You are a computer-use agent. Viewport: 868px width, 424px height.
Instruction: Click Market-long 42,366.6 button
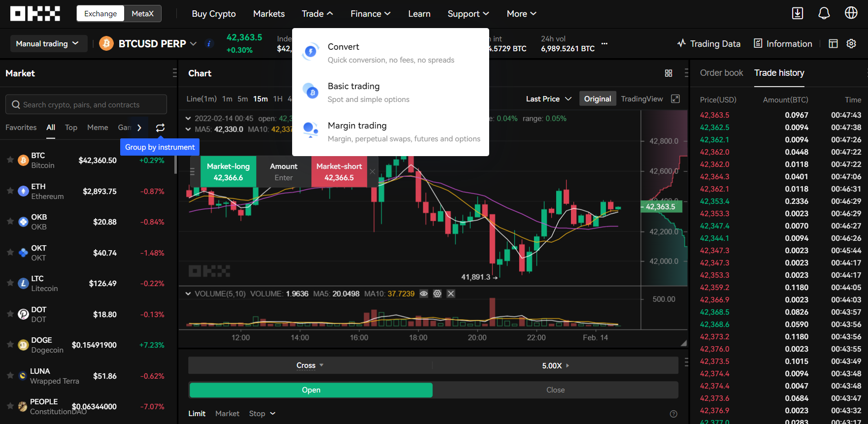(x=228, y=172)
